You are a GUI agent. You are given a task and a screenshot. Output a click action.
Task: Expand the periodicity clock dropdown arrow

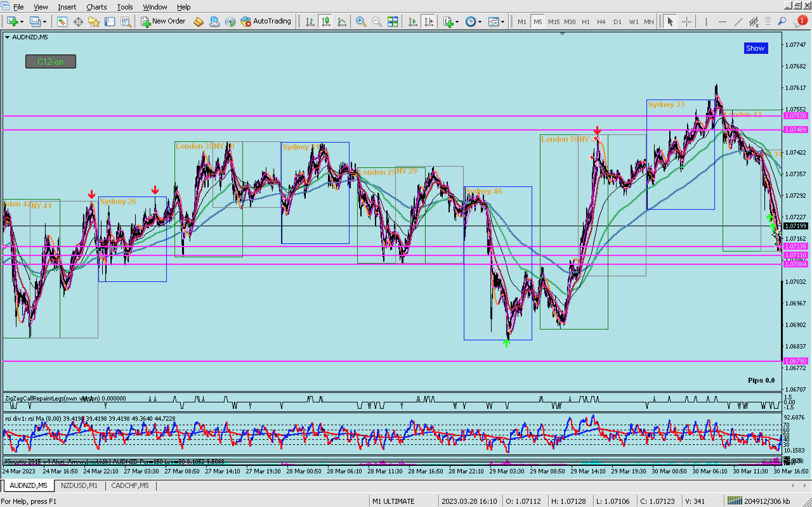click(x=480, y=22)
